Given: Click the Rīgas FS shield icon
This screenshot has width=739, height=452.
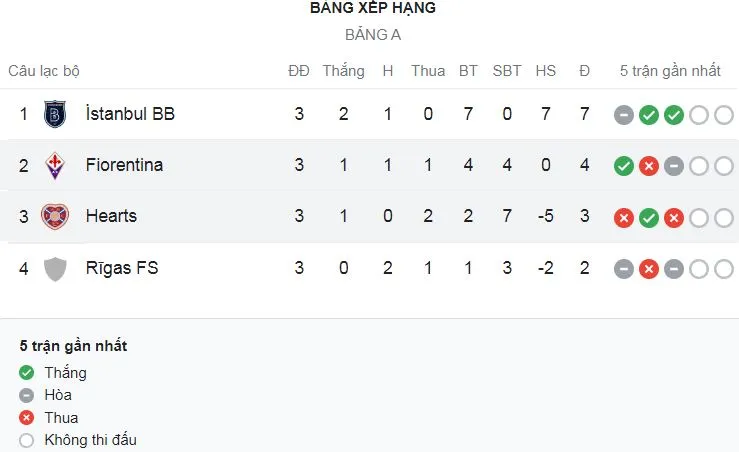Looking at the screenshot, I should click(54, 268).
